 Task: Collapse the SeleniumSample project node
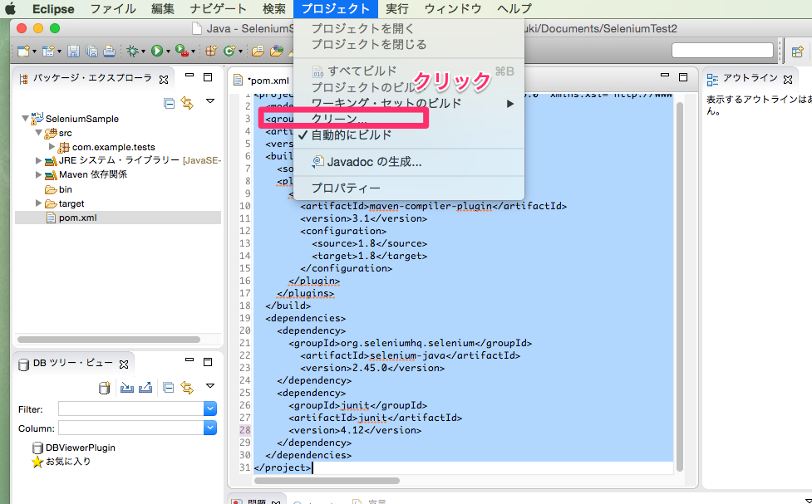tap(25, 119)
